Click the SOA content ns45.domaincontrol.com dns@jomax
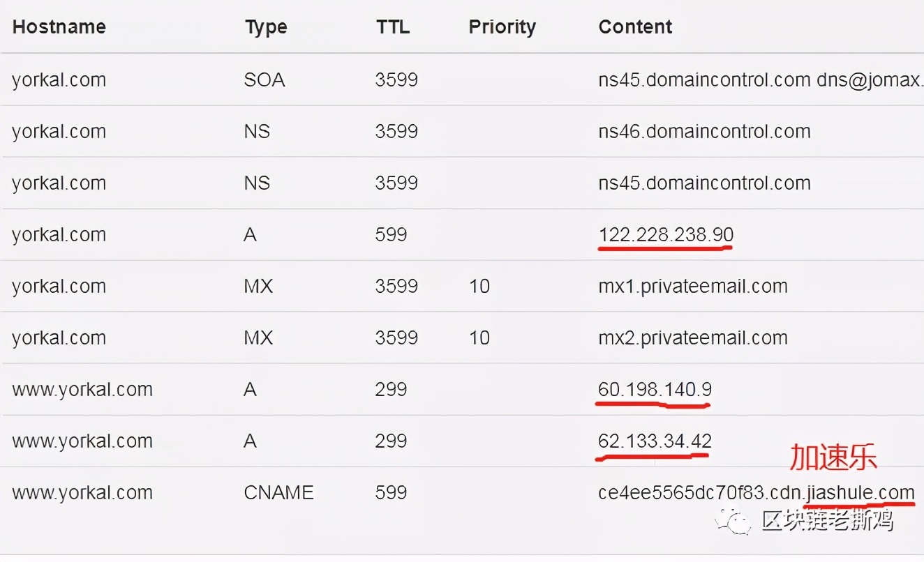 tap(761, 80)
